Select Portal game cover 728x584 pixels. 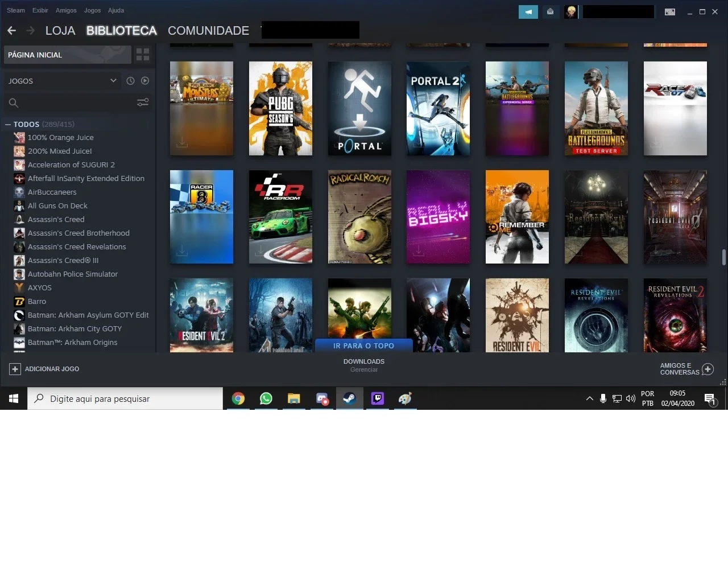click(x=359, y=108)
